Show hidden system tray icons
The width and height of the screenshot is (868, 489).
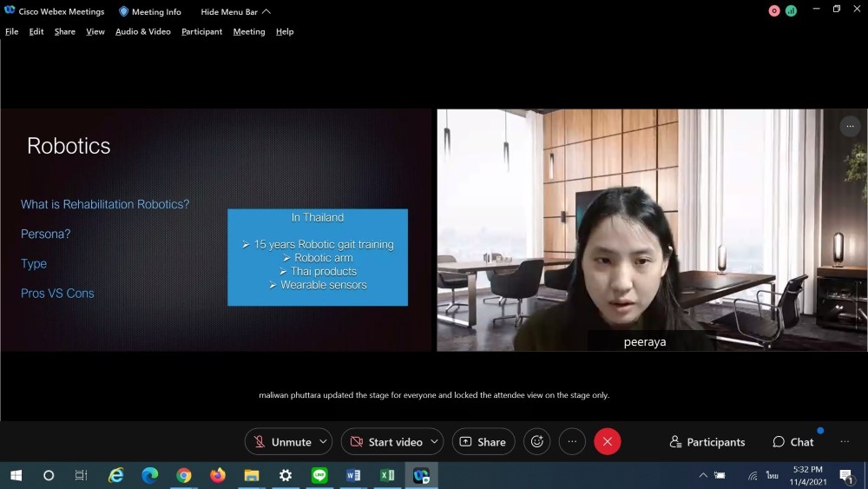[x=703, y=475]
